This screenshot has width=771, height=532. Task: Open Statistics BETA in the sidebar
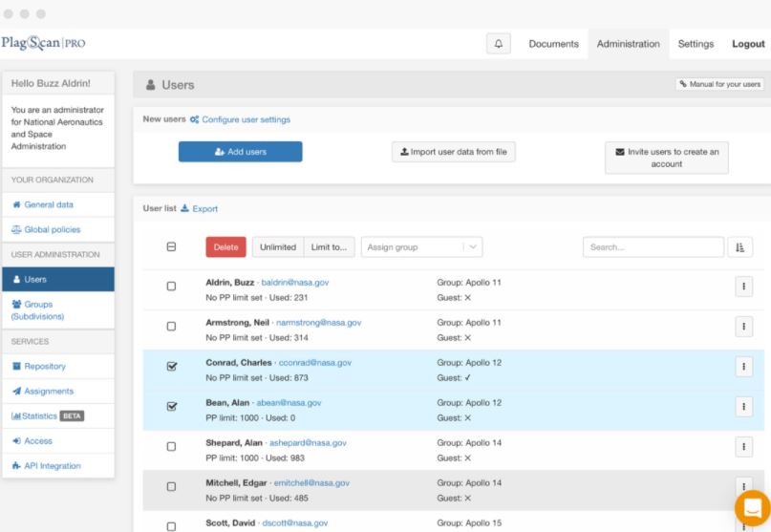pos(48,416)
